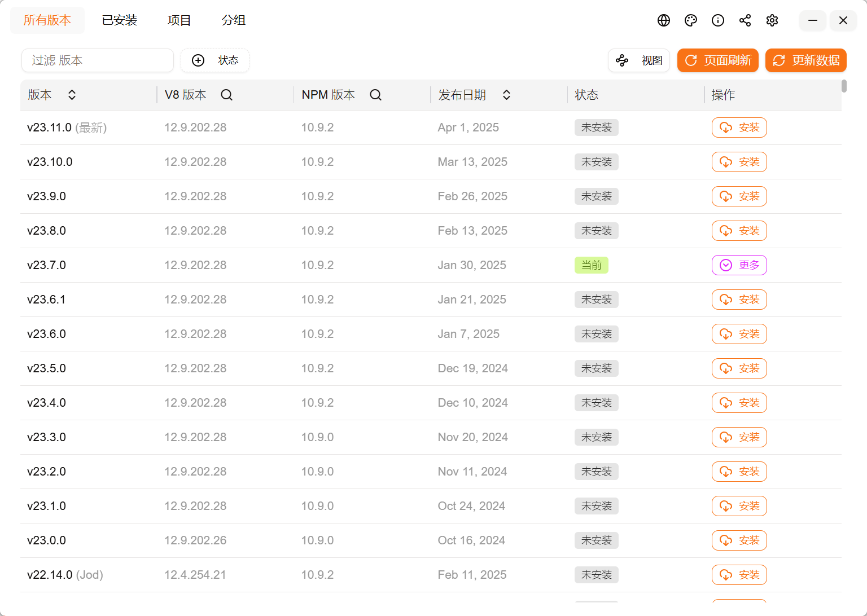Install version v23.6.0
The width and height of the screenshot is (867, 616).
click(x=739, y=334)
